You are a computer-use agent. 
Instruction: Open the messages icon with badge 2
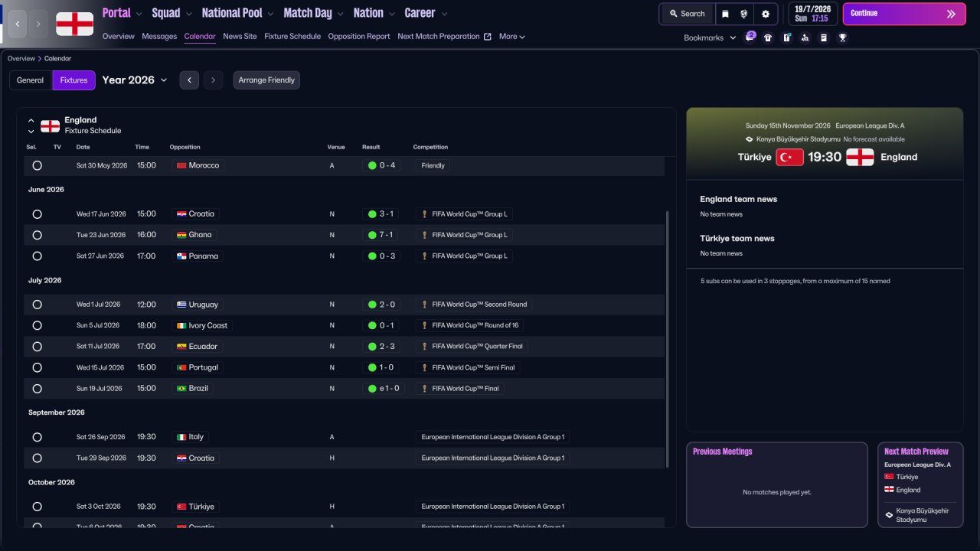pyautogui.click(x=750, y=37)
